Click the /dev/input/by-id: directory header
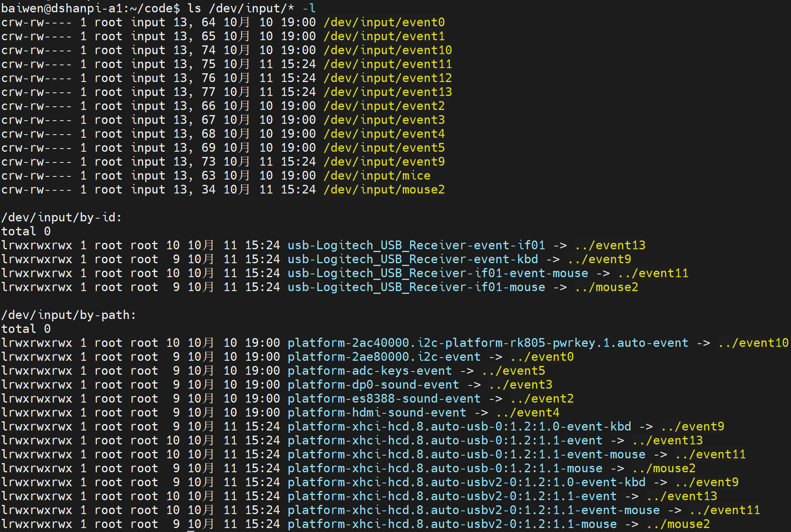This screenshot has width=791, height=532. [x=61, y=217]
